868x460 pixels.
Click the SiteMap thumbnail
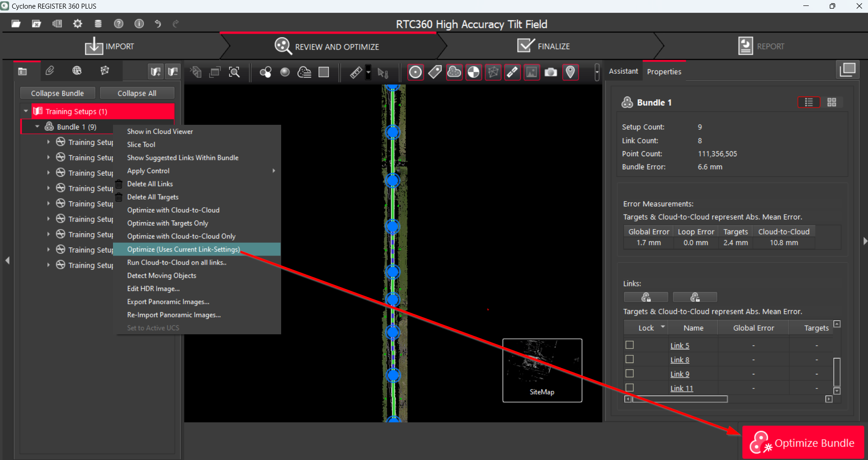pyautogui.click(x=542, y=370)
